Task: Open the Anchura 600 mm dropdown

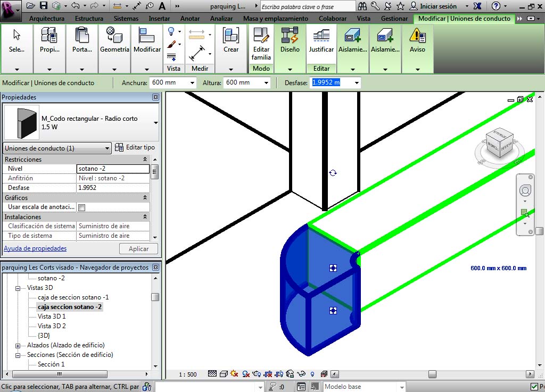Action: pos(192,83)
